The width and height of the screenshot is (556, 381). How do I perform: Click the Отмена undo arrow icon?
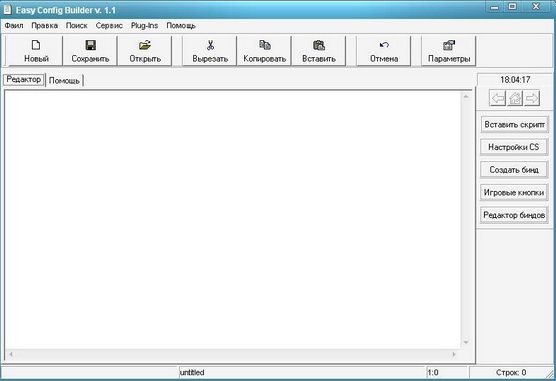[x=384, y=45]
